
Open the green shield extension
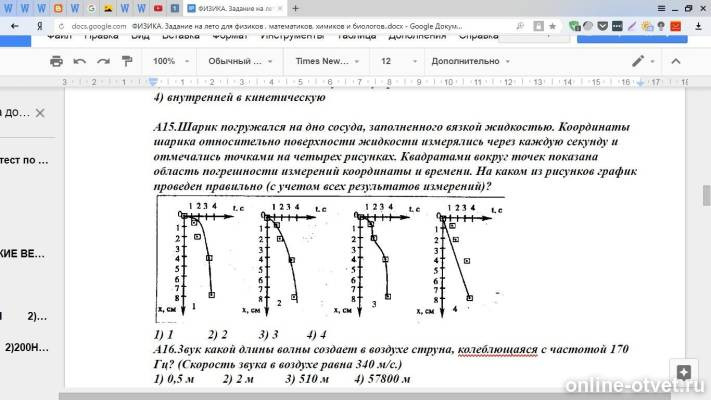tap(575, 26)
